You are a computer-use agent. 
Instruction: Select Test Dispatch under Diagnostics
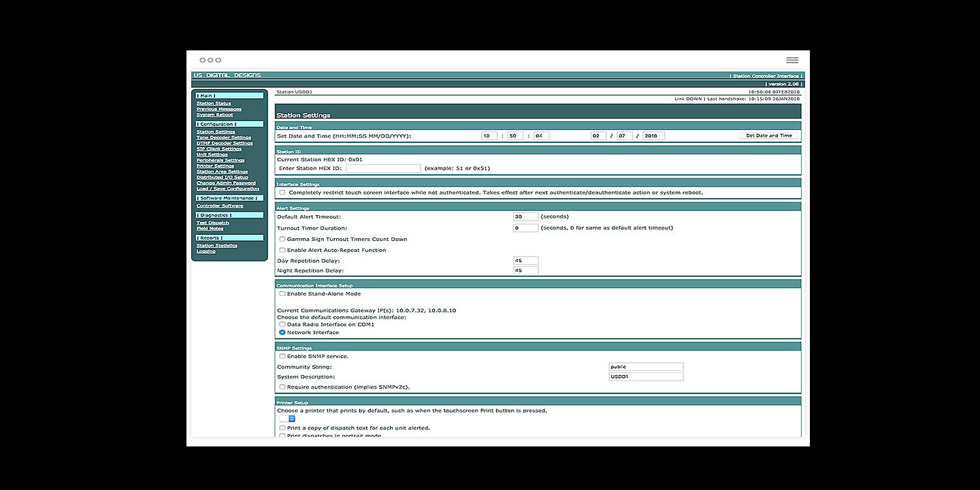pos(213,223)
